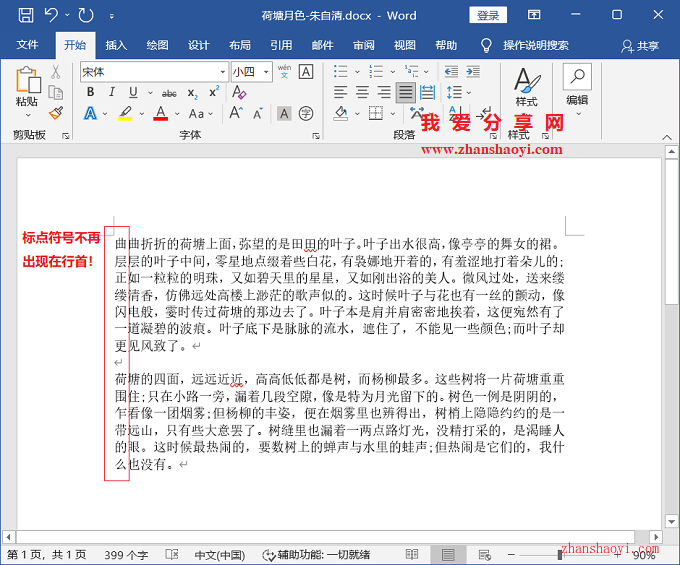Toggle Italic formatting
The width and height of the screenshot is (680, 565).
pyautogui.click(x=111, y=92)
